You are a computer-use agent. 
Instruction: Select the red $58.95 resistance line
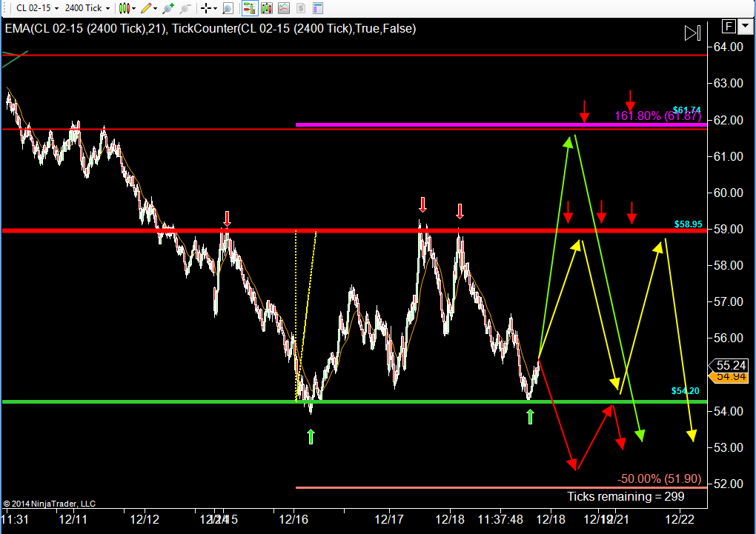(354, 230)
